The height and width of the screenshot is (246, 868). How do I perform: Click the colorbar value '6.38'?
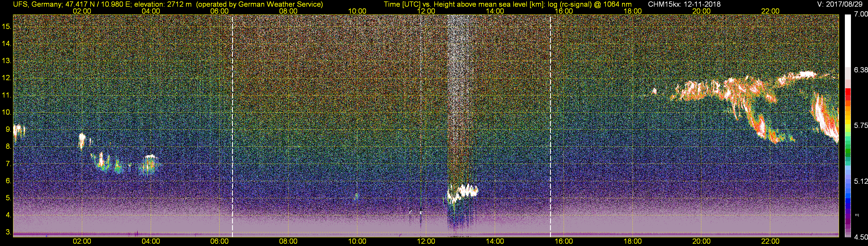click(861, 70)
